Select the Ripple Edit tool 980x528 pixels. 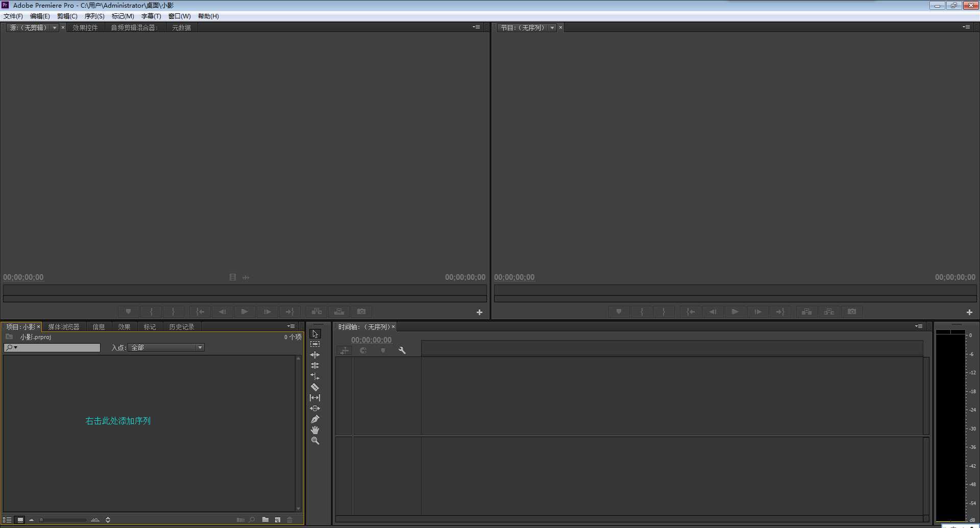tap(315, 355)
